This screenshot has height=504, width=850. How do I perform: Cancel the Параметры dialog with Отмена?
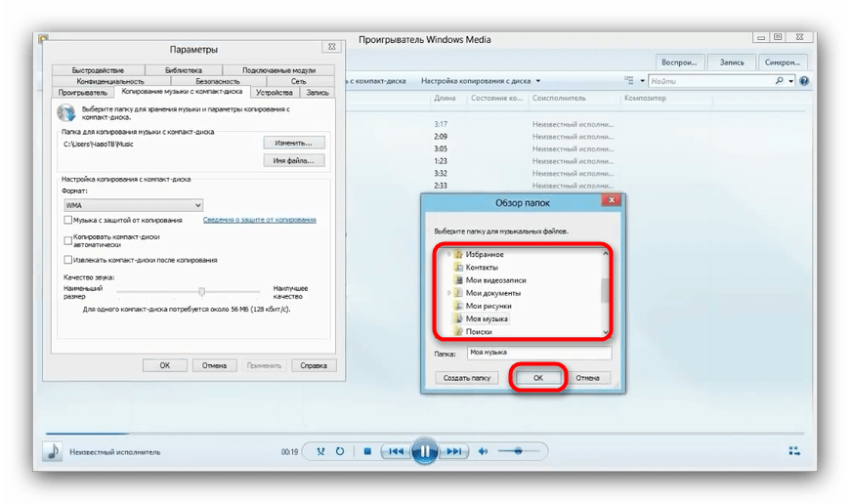tap(214, 366)
